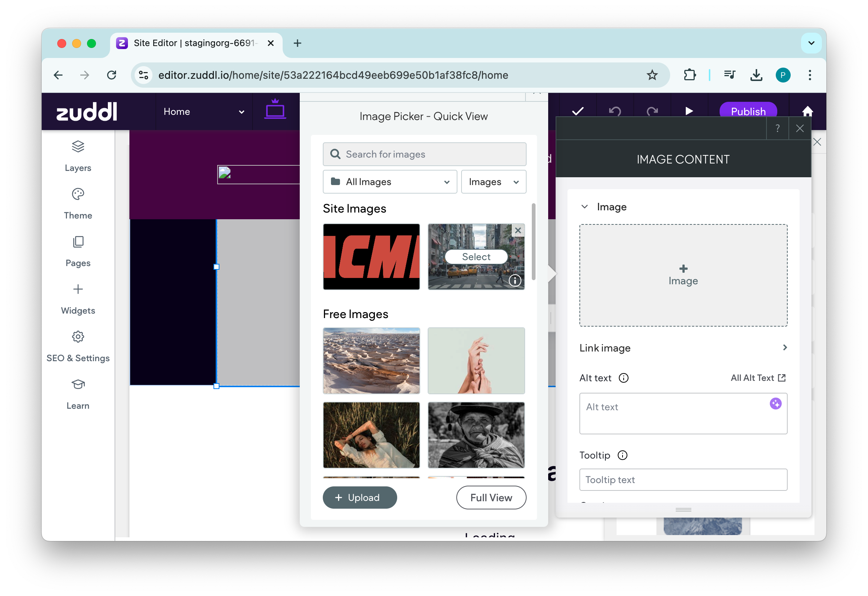Collapse the Image section chevron
868x596 pixels.
(x=584, y=207)
